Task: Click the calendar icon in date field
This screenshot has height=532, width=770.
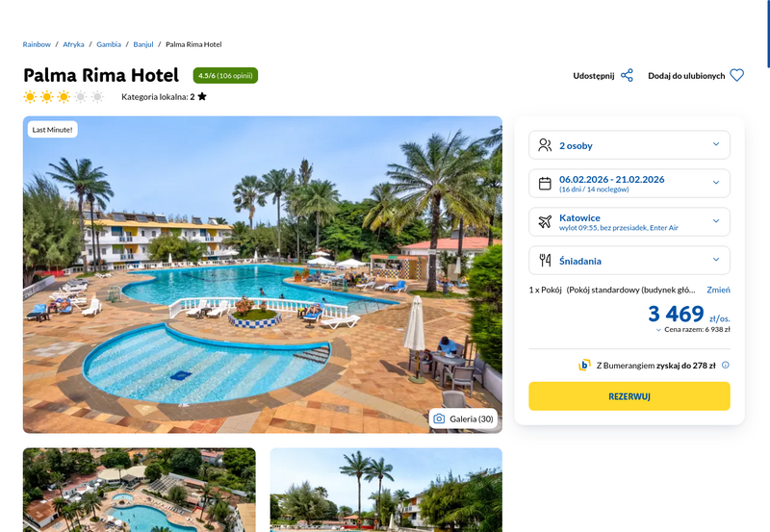Action: [545, 183]
